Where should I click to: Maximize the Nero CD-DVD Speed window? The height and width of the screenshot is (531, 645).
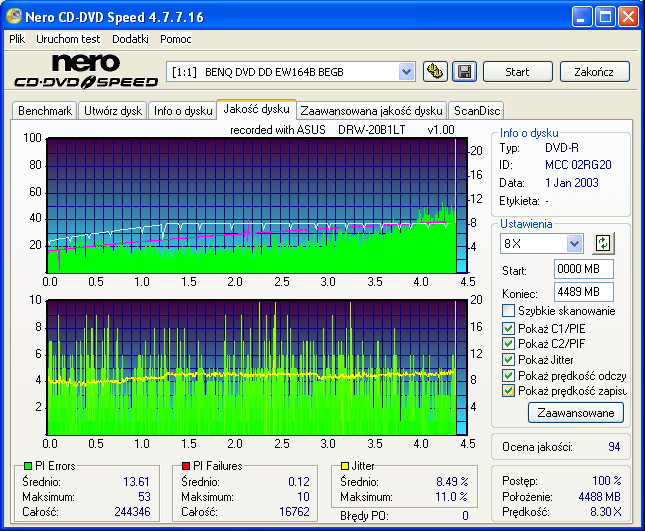(605, 17)
